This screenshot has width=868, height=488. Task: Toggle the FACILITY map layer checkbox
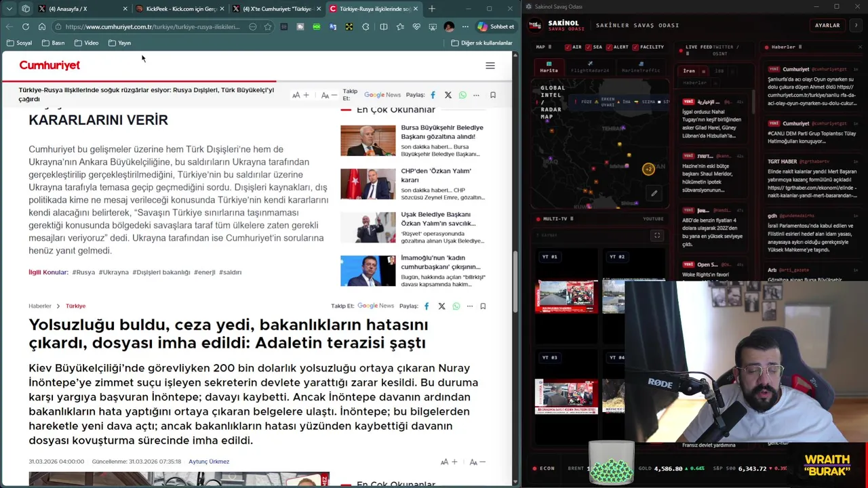tap(635, 47)
